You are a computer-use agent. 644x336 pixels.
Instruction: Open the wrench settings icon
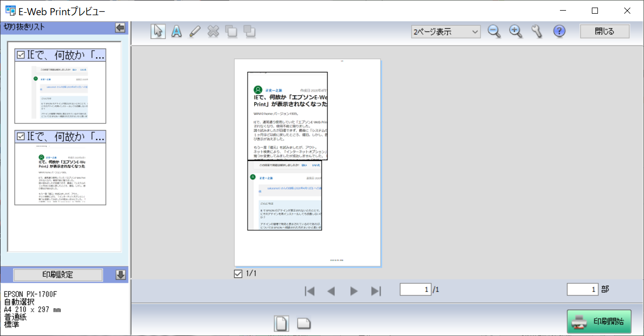tap(537, 31)
